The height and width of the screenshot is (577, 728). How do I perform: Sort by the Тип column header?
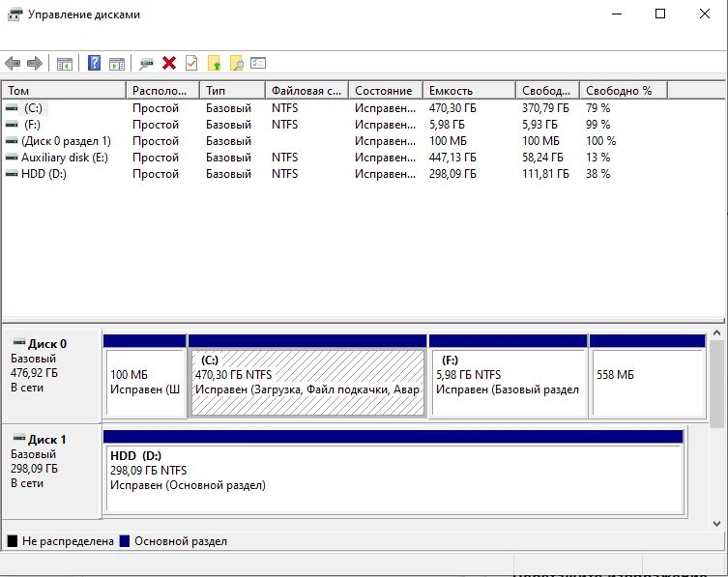(x=233, y=91)
